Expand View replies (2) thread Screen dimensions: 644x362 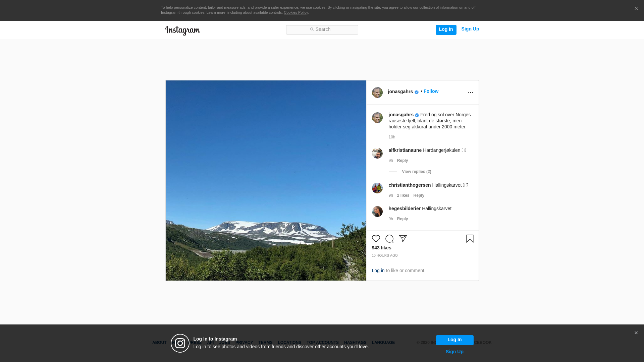pos(416,172)
